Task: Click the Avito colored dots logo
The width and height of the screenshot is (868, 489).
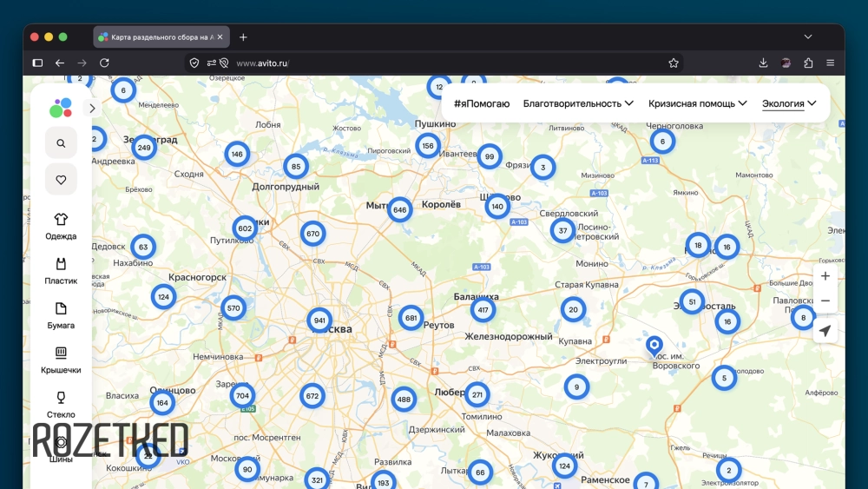Action: pos(61,108)
